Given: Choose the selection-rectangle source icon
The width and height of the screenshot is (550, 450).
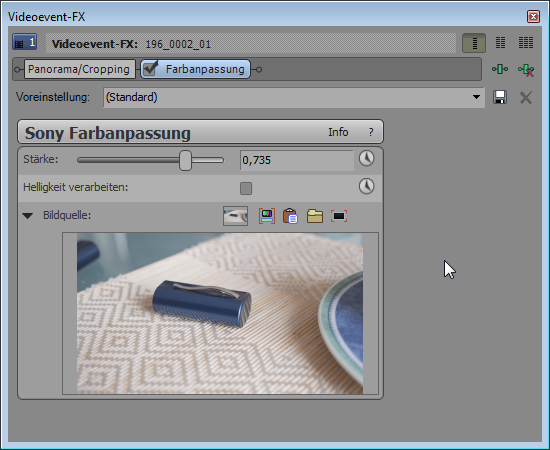Looking at the screenshot, I should (339, 216).
